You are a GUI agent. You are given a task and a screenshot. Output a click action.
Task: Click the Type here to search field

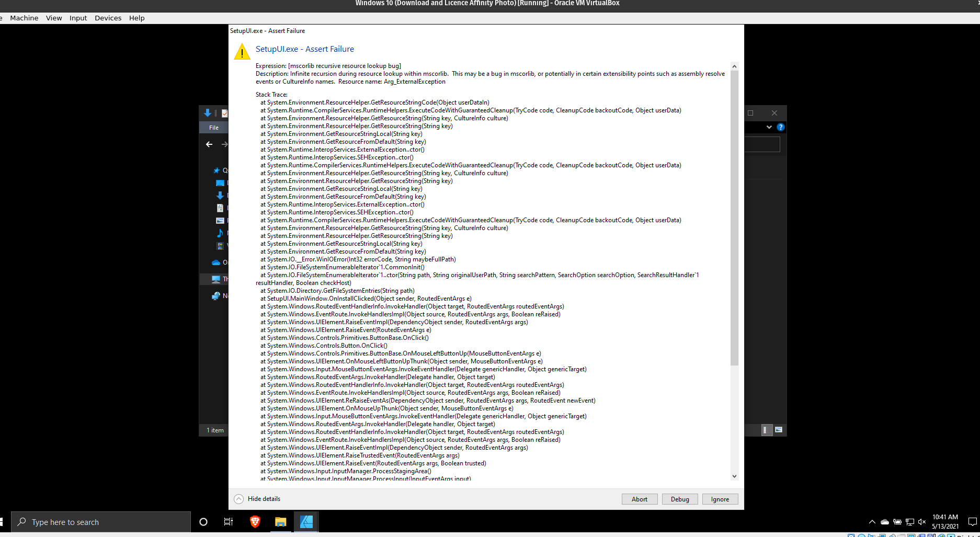100,521
